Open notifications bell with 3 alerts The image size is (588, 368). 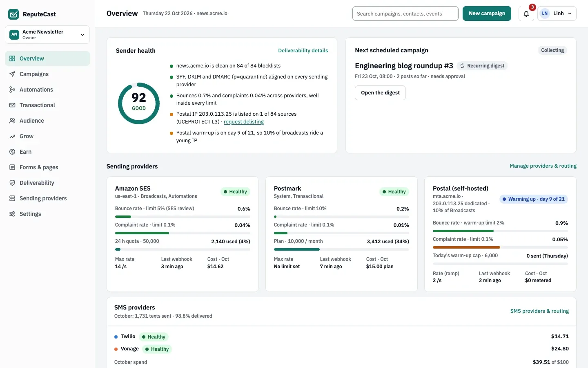(526, 13)
